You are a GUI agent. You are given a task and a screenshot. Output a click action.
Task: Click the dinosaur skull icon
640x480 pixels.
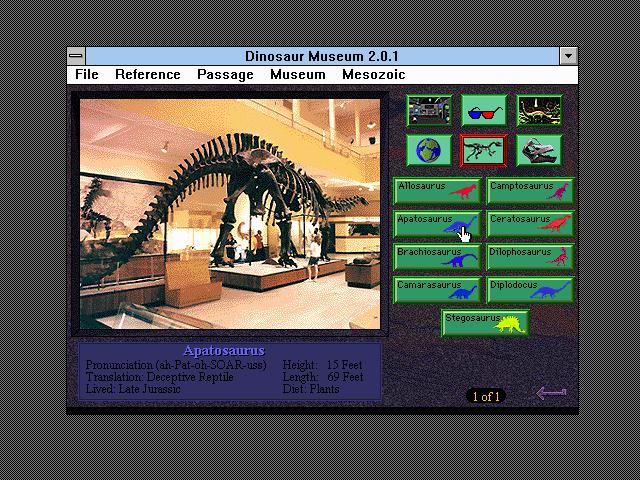(x=539, y=150)
